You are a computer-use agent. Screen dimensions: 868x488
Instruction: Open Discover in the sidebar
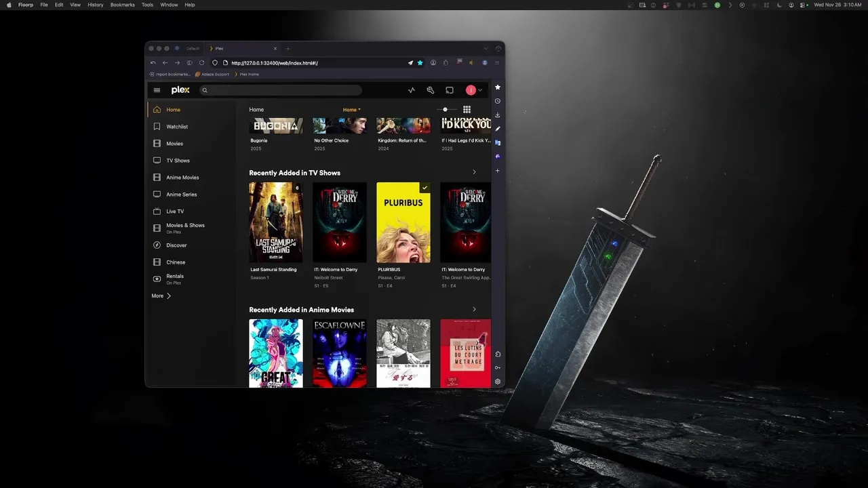[x=191, y=245]
